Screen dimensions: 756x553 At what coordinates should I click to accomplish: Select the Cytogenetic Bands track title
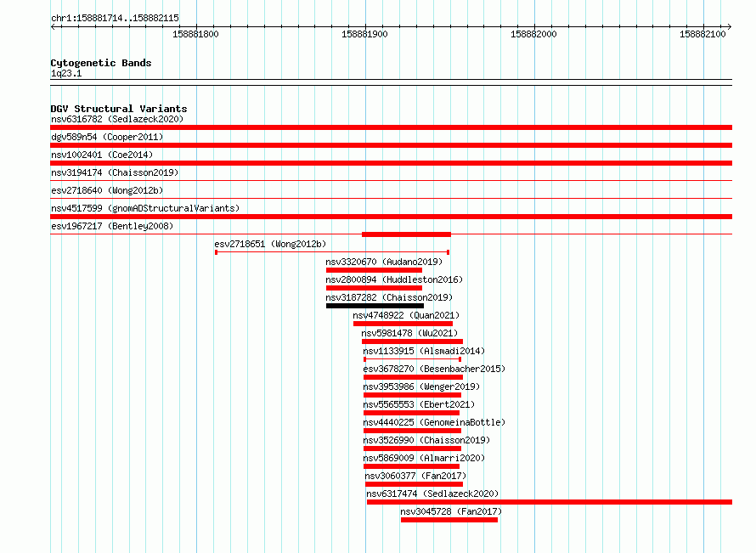tap(101, 63)
